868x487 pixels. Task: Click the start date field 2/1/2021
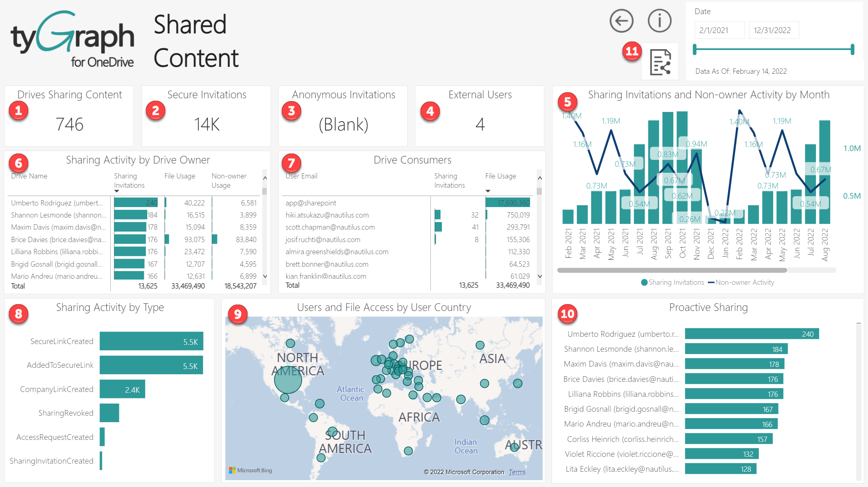pos(719,30)
